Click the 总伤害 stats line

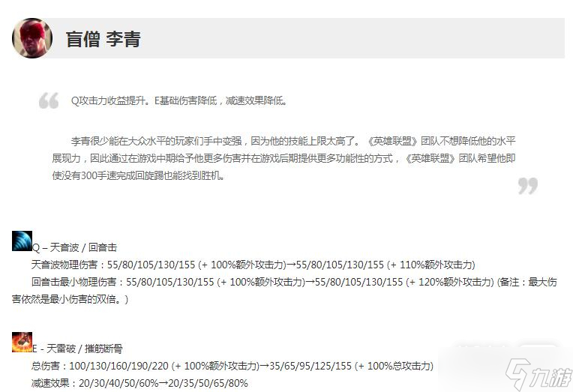click(232, 366)
